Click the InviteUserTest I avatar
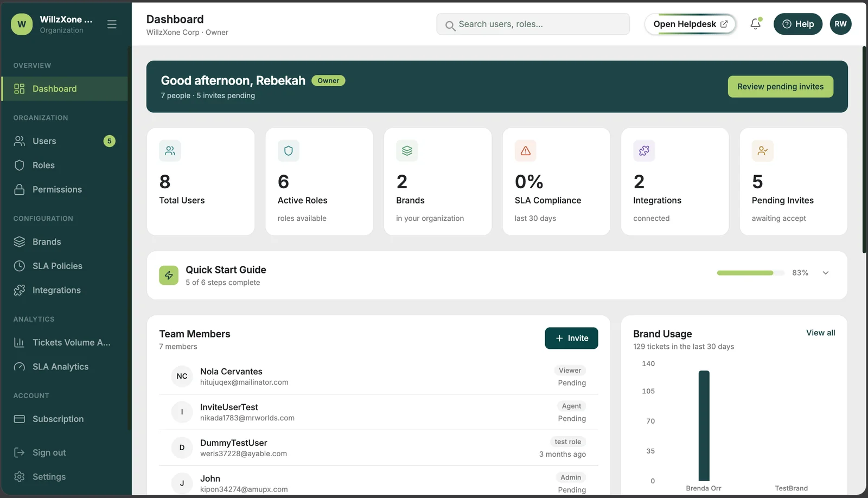 click(182, 412)
